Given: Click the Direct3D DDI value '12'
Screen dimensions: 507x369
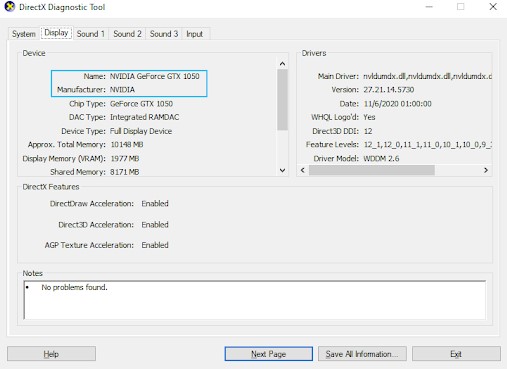Looking at the screenshot, I should pos(368,131).
